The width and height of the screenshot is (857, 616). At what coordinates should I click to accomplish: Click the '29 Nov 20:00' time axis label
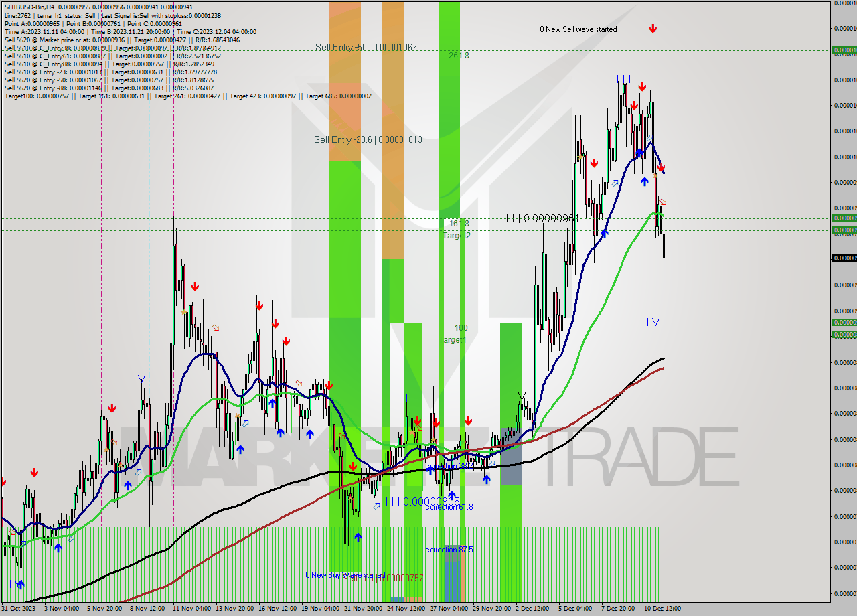491,609
